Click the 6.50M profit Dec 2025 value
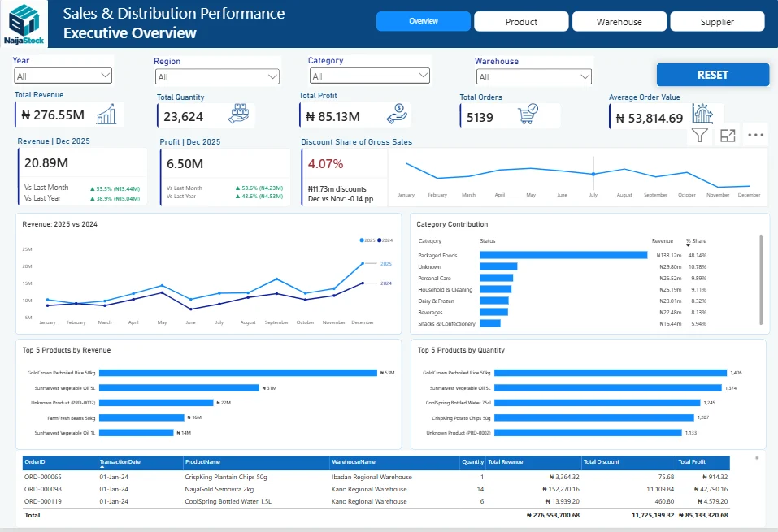The width and height of the screenshot is (778, 532). [185, 164]
